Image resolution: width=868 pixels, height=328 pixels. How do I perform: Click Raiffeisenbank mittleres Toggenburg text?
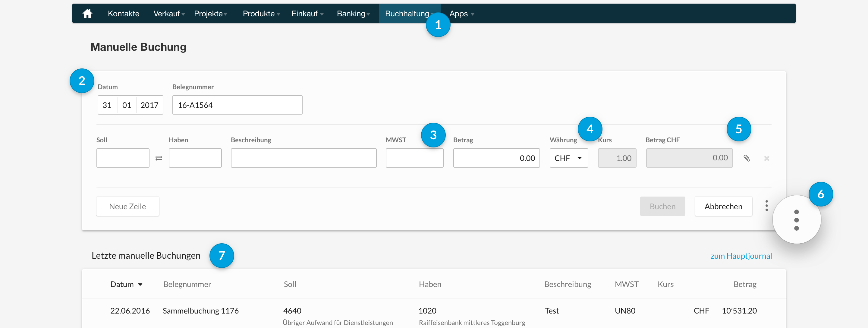tap(472, 323)
